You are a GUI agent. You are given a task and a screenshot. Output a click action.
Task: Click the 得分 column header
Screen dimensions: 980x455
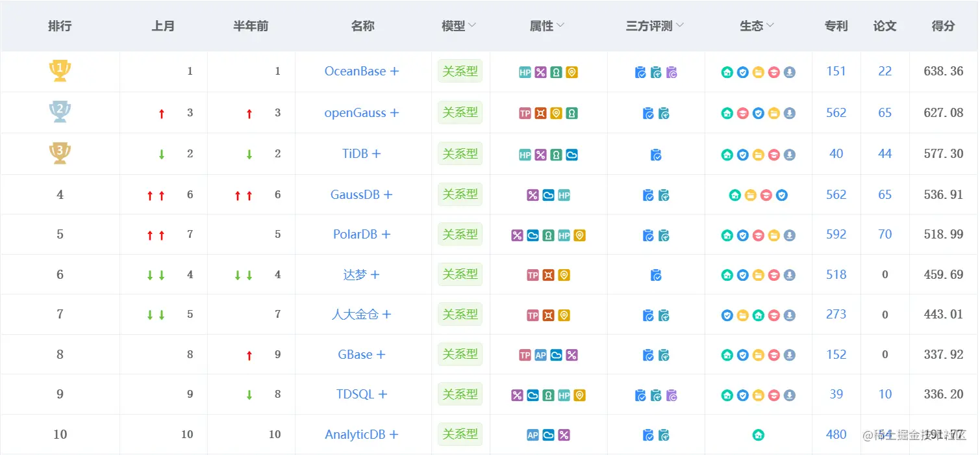click(x=944, y=26)
